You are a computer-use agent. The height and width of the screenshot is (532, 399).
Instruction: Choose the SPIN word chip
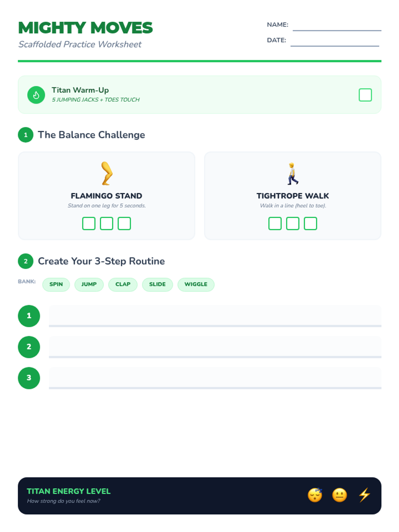(56, 285)
